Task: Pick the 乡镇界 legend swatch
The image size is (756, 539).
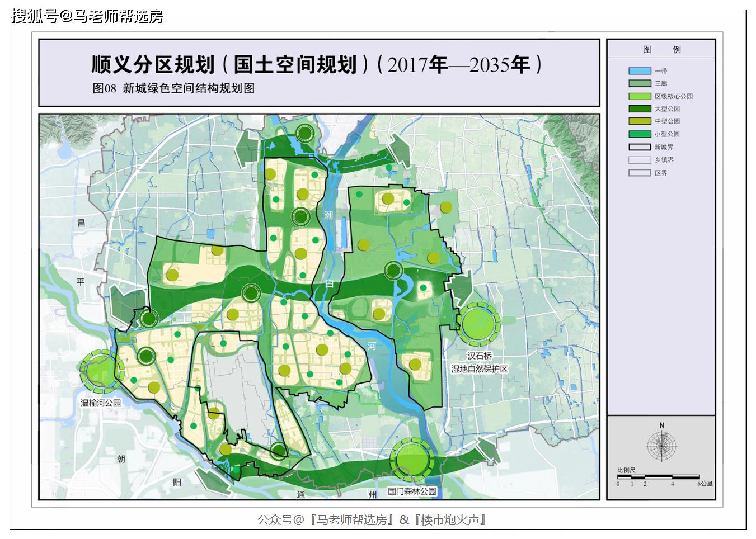Action: coord(640,160)
